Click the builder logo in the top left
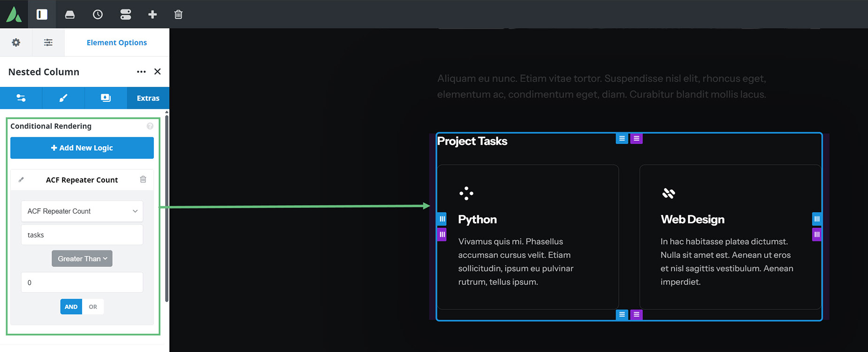This screenshot has height=352, width=868. 14,14
